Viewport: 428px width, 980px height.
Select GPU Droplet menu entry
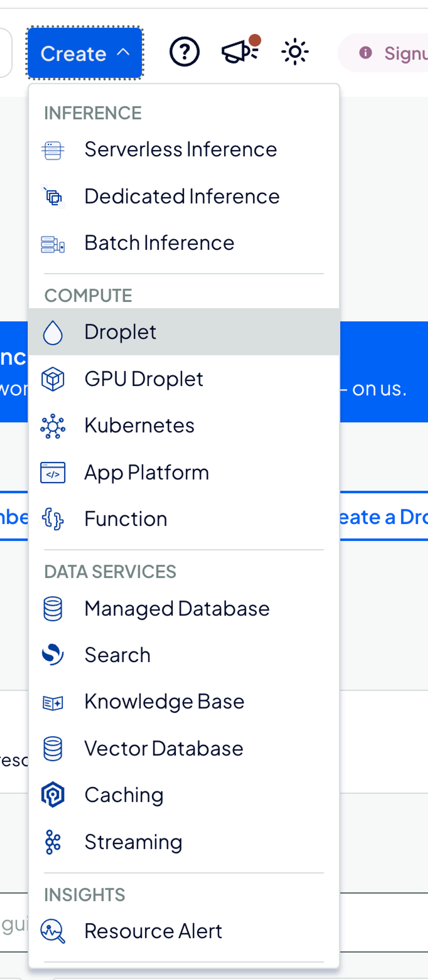(x=184, y=379)
